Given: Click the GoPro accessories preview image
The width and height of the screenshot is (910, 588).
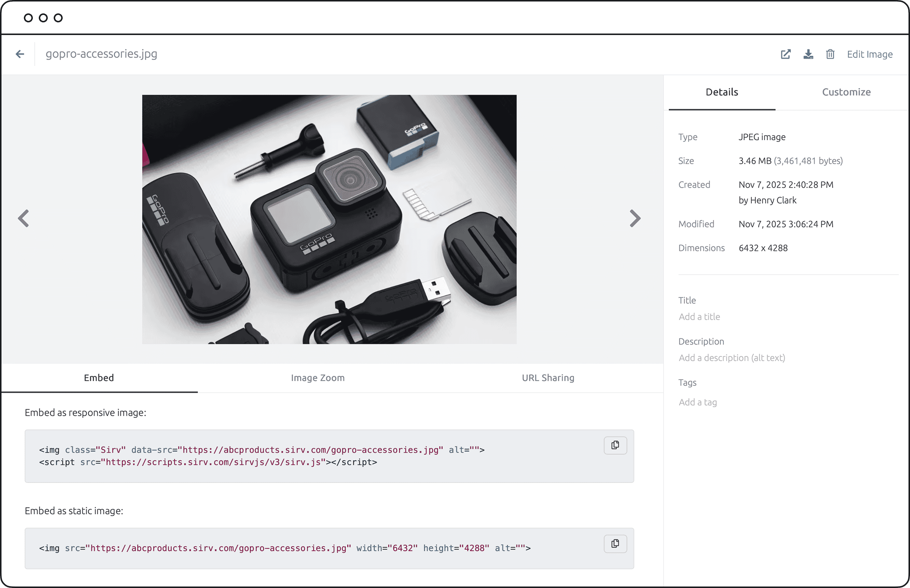Looking at the screenshot, I should [x=329, y=219].
